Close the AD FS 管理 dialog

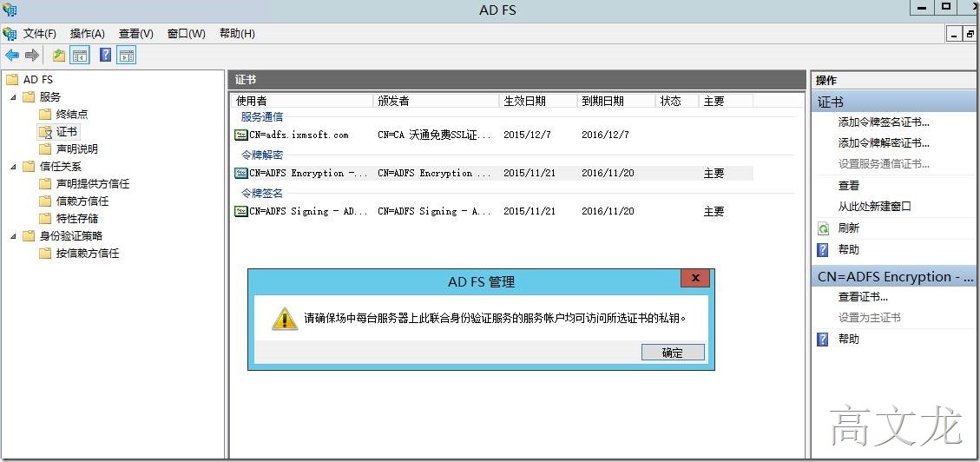pyautogui.click(x=695, y=278)
